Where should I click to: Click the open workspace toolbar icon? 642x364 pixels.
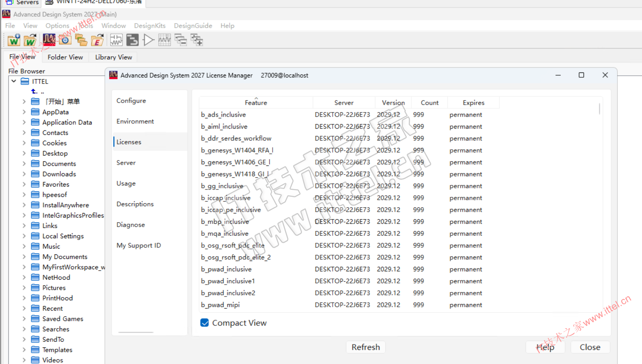coord(30,40)
